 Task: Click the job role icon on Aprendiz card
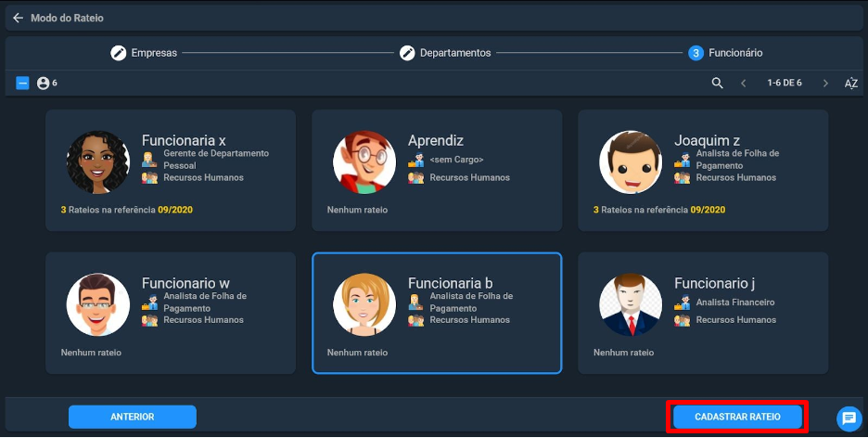coord(415,160)
